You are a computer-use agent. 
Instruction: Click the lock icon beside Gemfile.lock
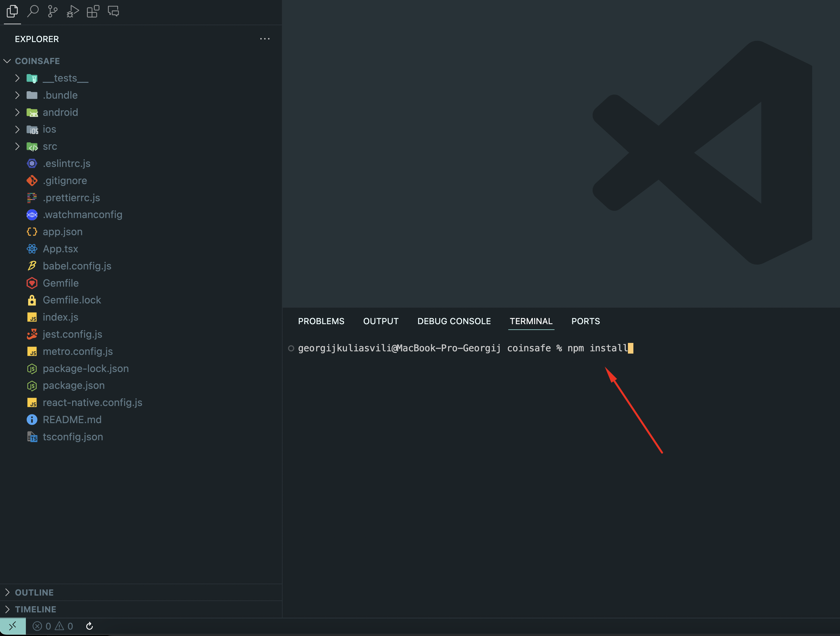tap(32, 300)
